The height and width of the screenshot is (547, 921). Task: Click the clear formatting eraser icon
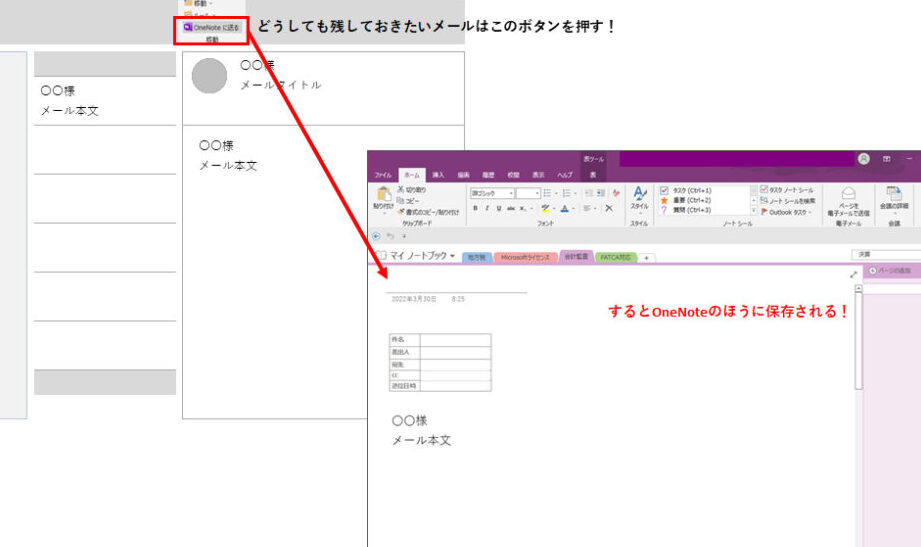(x=616, y=193)
